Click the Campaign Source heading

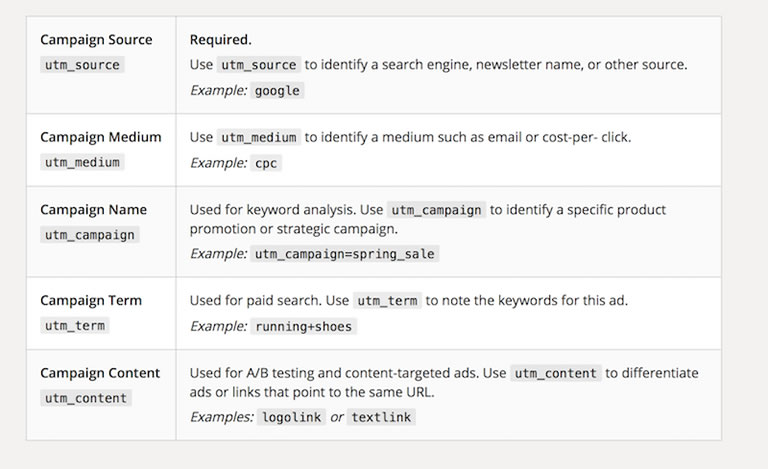tap(96, 40)
